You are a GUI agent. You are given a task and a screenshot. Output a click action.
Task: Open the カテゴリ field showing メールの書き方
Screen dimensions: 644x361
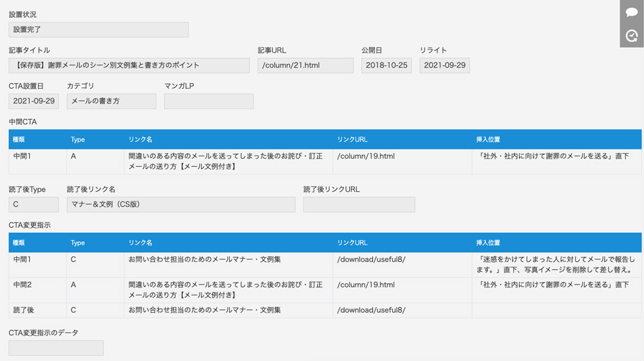click(111, 101)
